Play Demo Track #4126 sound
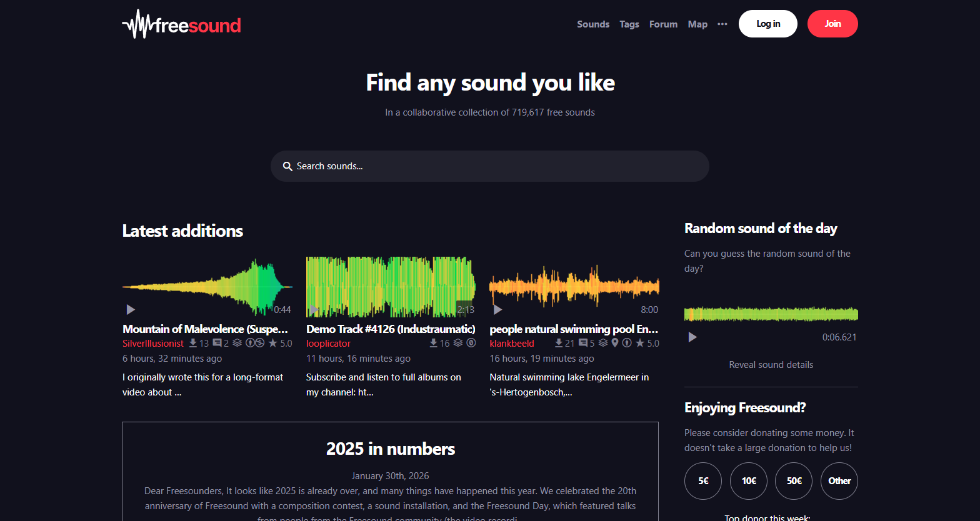Screen dimensions: 980x521 (314, 310)
